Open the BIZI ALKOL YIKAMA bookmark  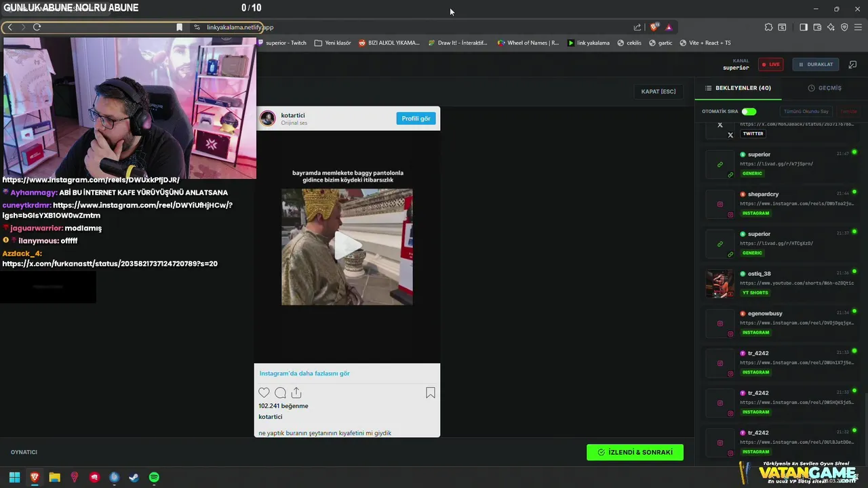(389, 43)
